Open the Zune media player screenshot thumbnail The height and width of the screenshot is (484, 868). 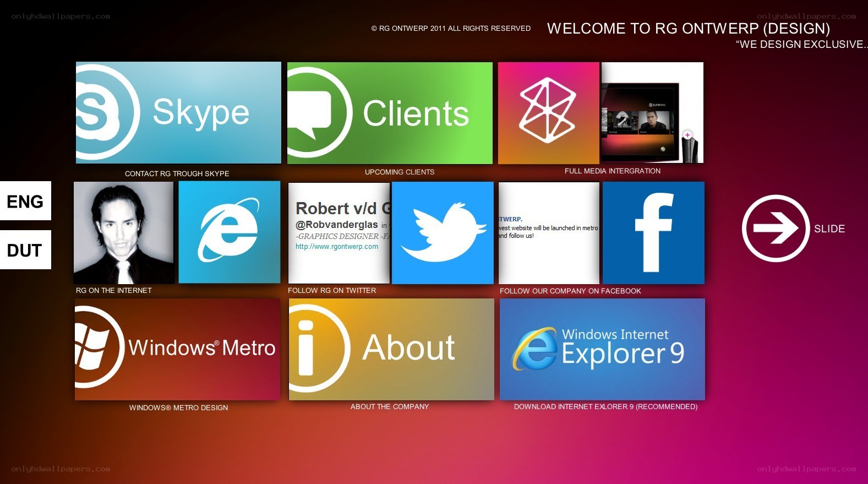pos(652,112)
